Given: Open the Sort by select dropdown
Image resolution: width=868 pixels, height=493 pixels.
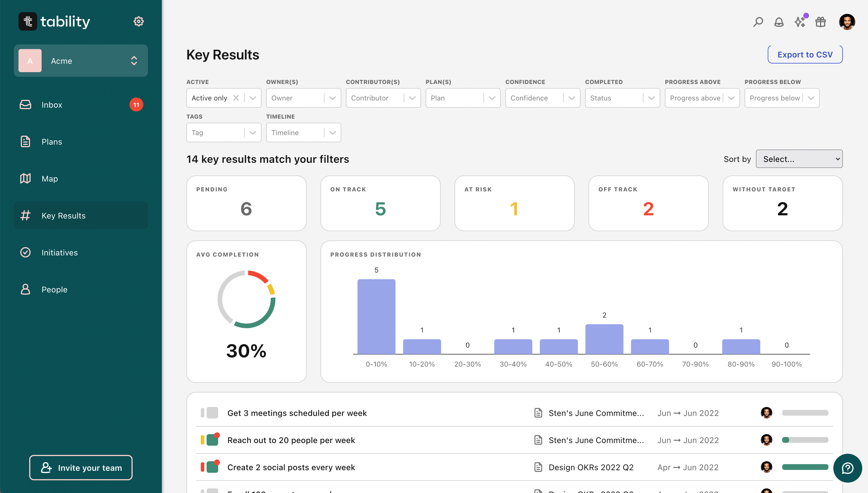Looking at the screenshot, I should point(799,159).
